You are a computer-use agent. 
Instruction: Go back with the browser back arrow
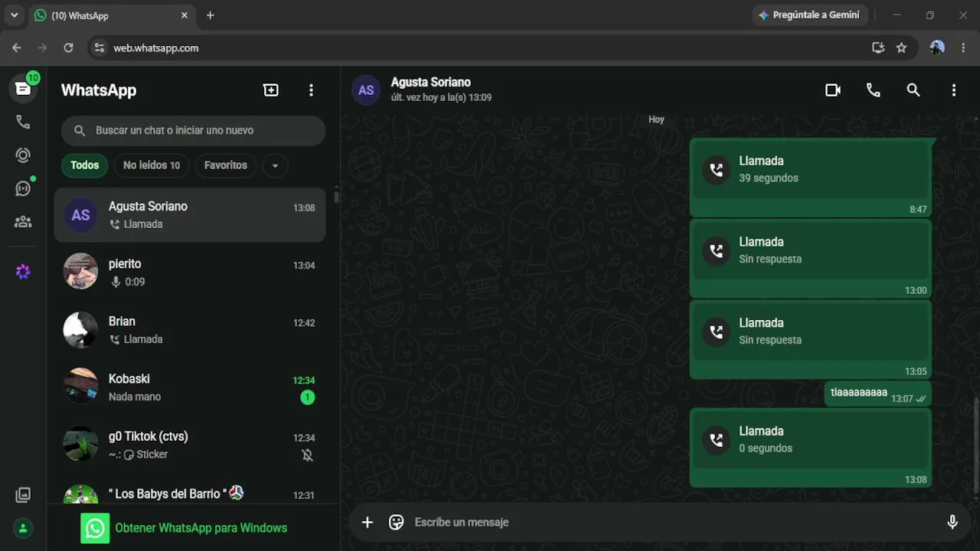[x=17, y=47]
